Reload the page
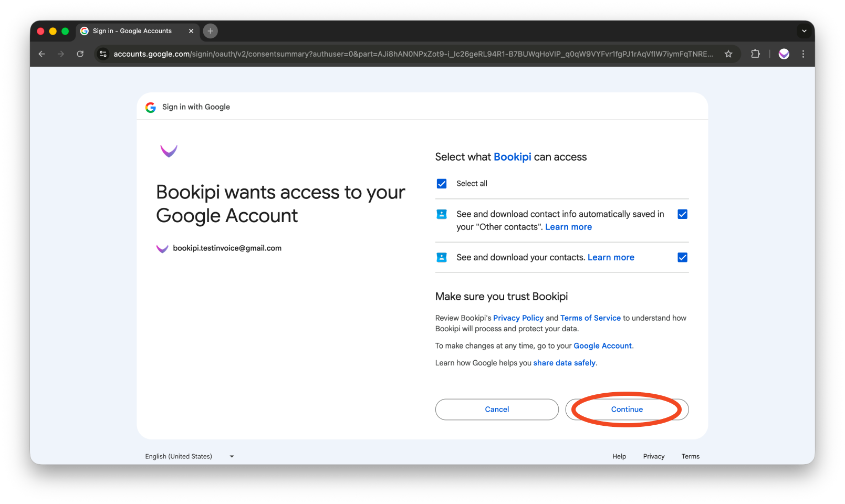 click(80, 54)
